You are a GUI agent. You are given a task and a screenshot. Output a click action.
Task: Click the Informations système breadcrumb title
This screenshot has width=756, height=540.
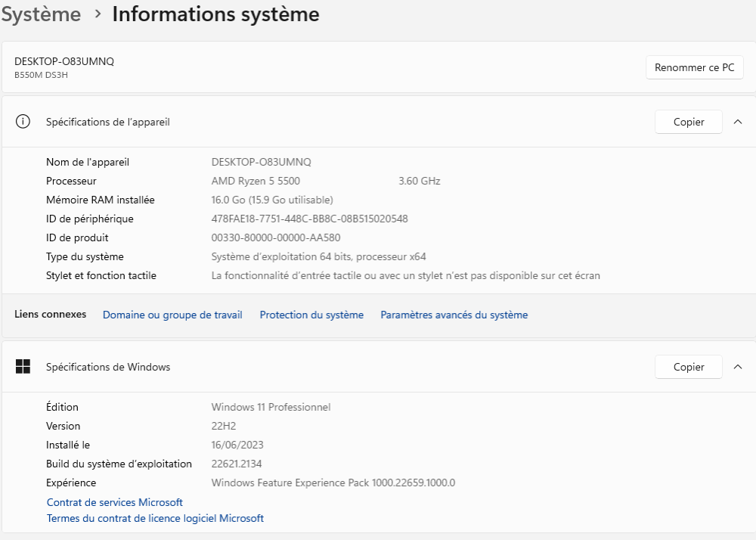tap(215, 14)
